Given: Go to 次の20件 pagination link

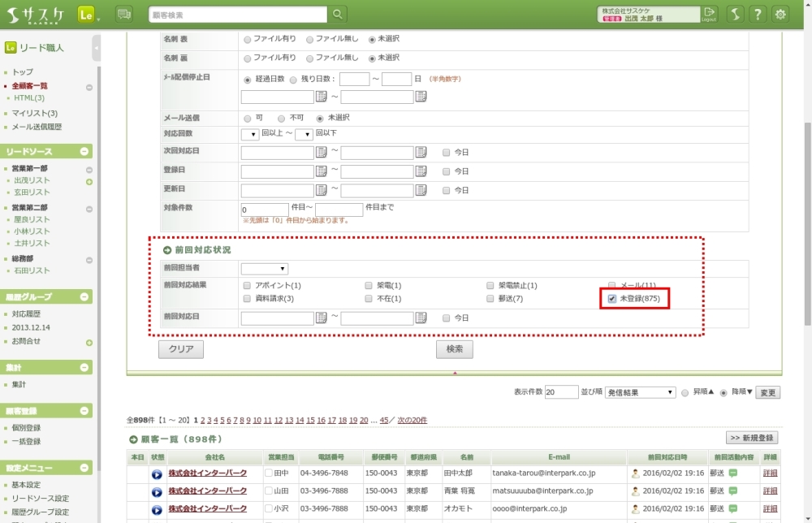Looking at the screenshot, I should 412,420.
